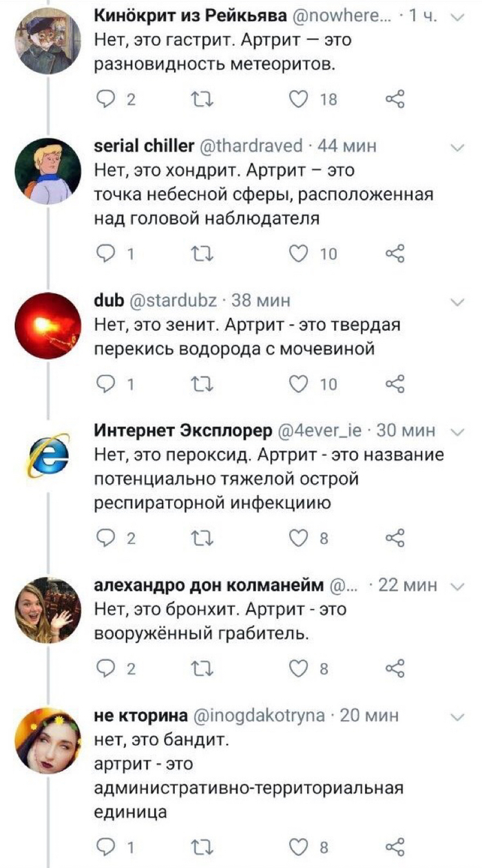Like the Кинōкрит из Рейкьява tweet
This screenshot has height=868, width=482.
point(301,100)
